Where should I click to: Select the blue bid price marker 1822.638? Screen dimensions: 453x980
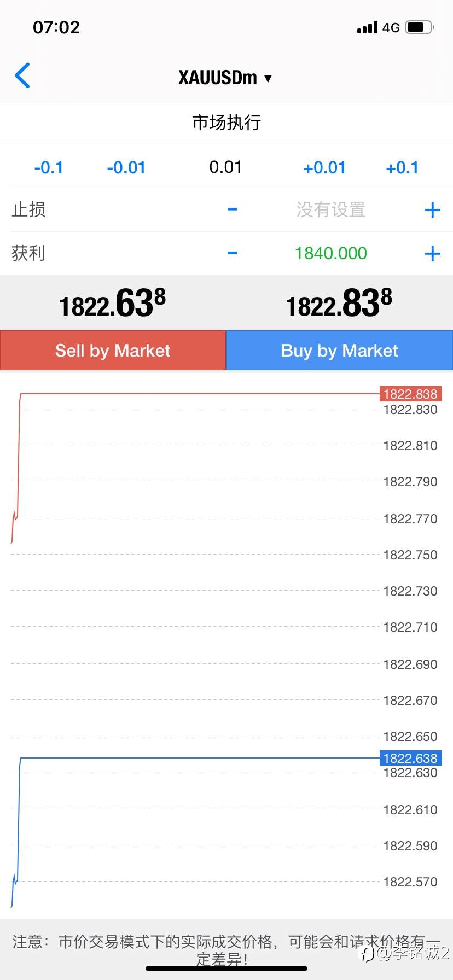(x=410, y=758)
